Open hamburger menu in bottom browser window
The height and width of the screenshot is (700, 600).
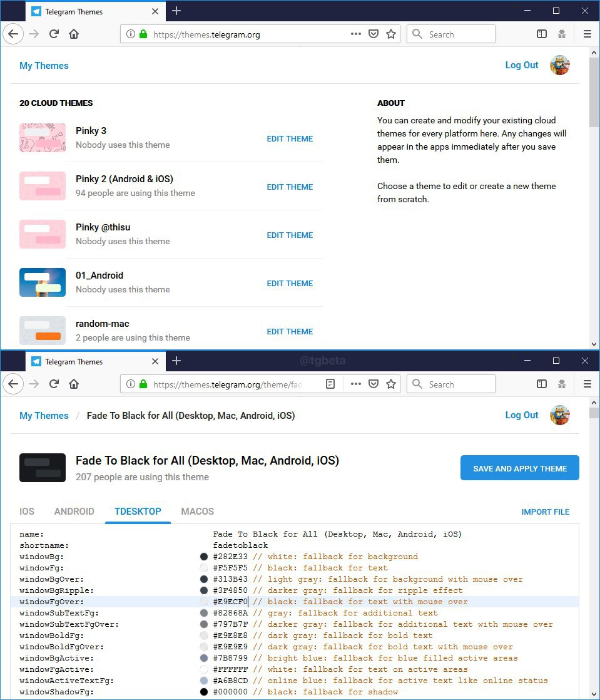point(587,384)
